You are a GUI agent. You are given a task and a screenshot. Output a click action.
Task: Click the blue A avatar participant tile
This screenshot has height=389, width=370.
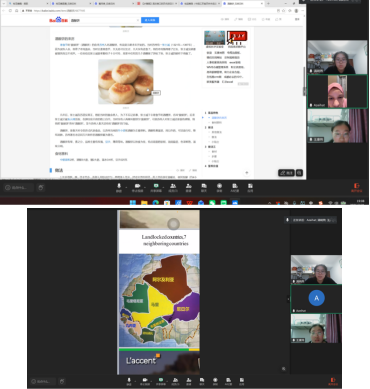pyautogui.click(x=316, y=299)
